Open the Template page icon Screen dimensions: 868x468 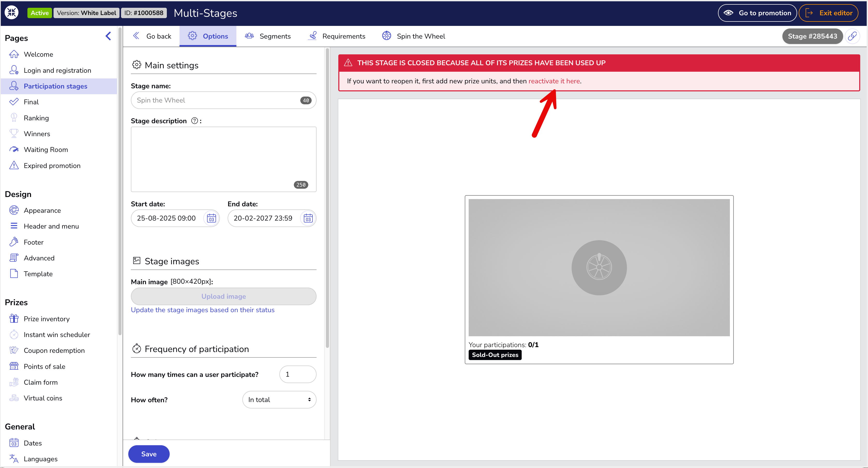point(14,273)
